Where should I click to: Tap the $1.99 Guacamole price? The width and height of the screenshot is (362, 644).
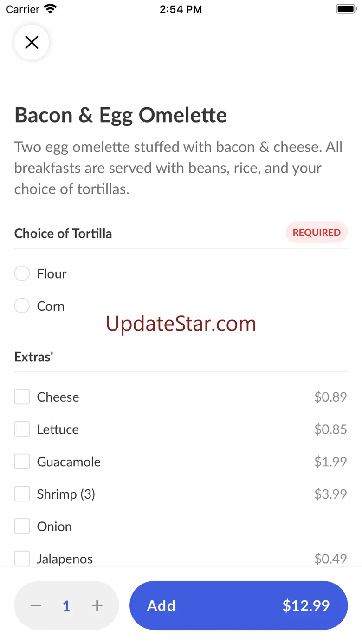click(x=330, y=462)
